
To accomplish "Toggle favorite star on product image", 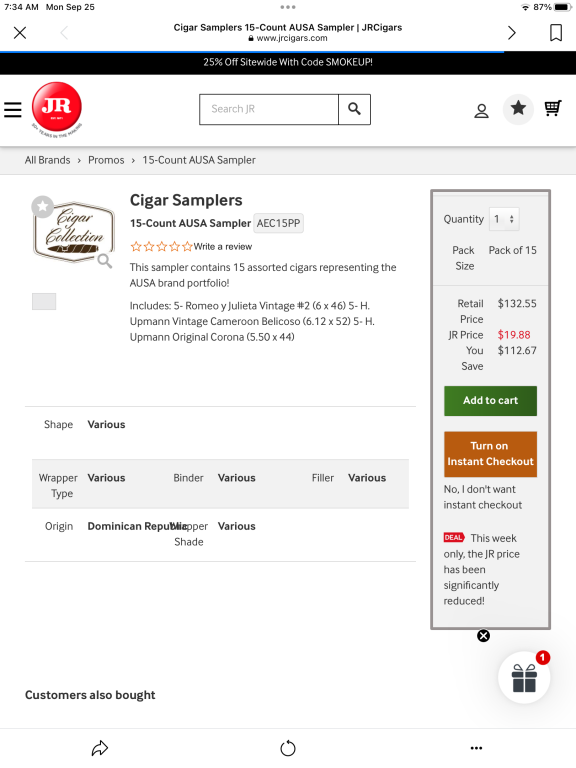I will pos(43,206).
